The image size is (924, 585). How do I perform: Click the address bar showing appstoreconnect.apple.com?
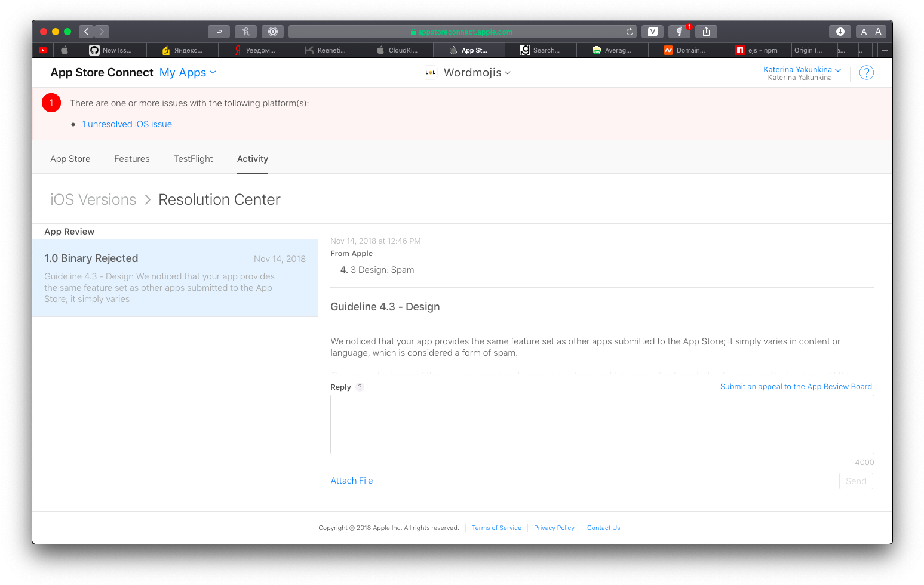tap(461, 32)
